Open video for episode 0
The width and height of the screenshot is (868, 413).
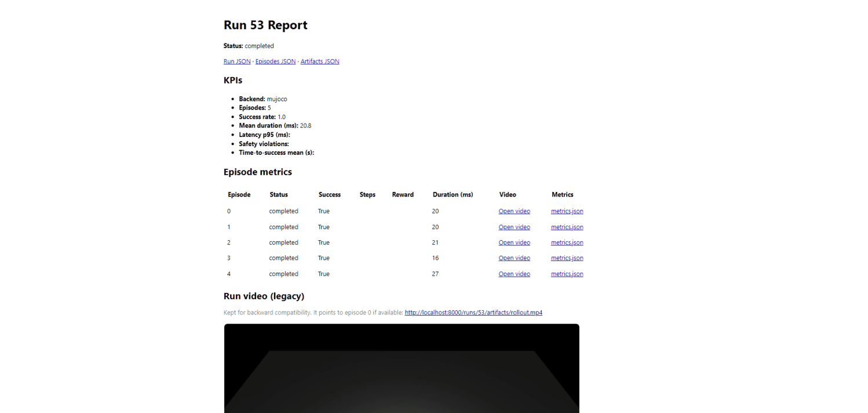tap(514, 211)
